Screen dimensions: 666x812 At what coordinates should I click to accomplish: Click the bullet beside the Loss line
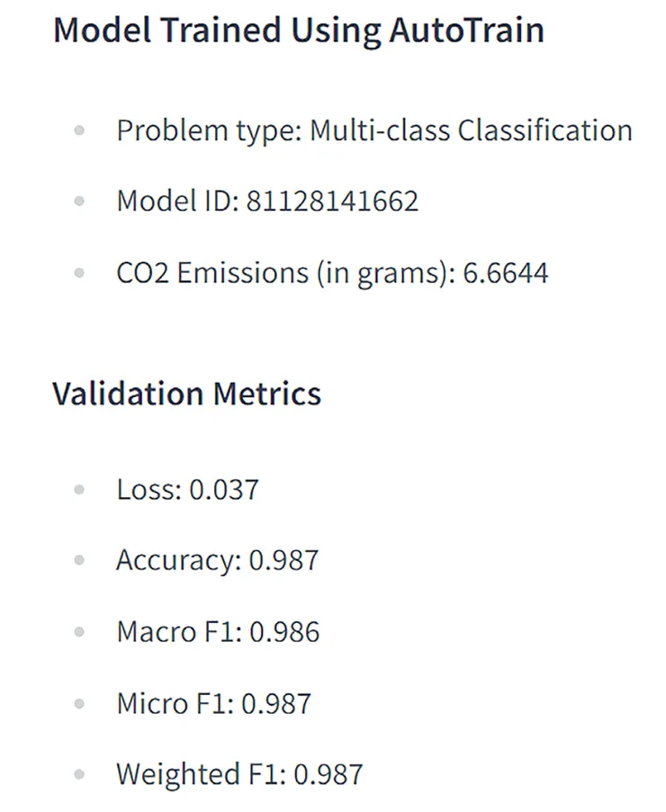pyautogui.click(x=79, y=491)
